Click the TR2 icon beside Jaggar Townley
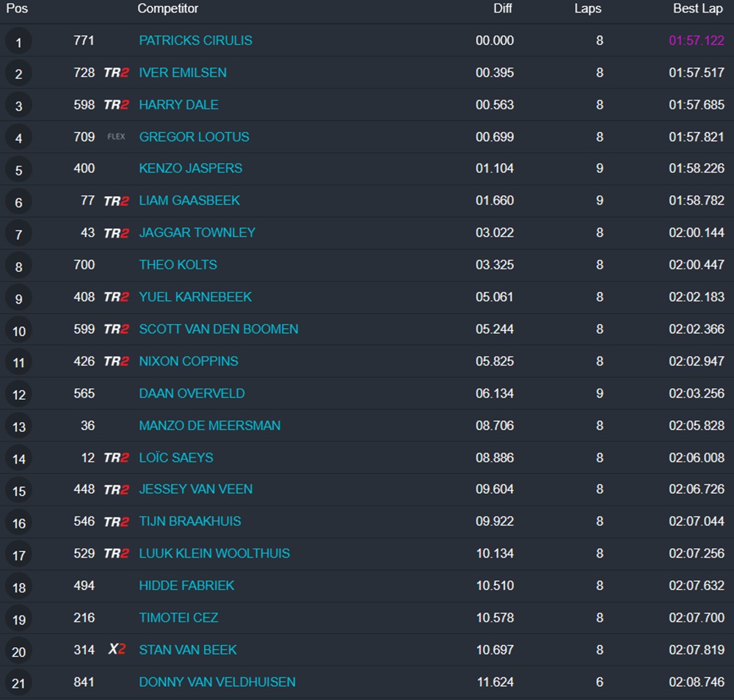This screenshot has width=734, height=700. [116, 233]
